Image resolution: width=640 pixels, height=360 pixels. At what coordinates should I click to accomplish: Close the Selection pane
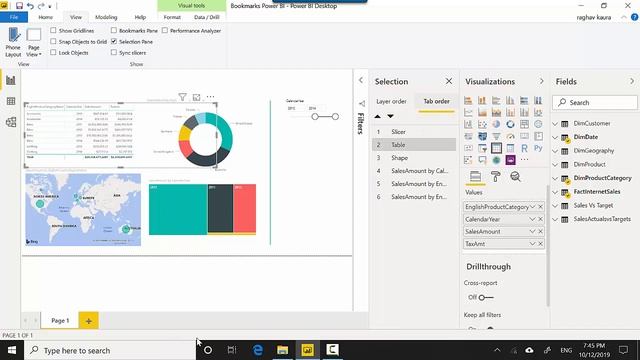449,81
